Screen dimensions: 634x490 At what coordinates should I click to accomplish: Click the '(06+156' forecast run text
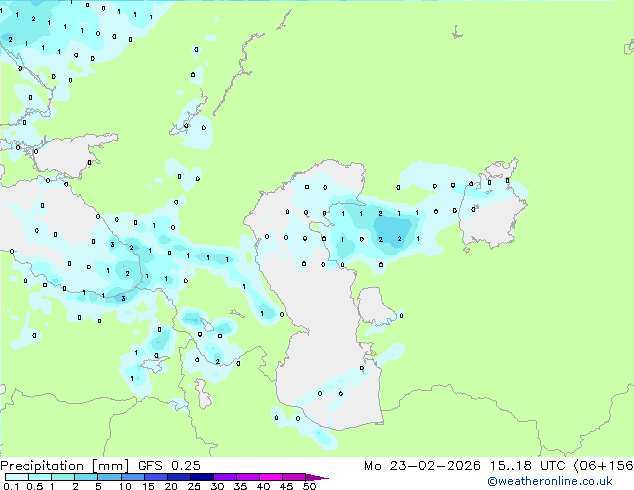(603, 466)
